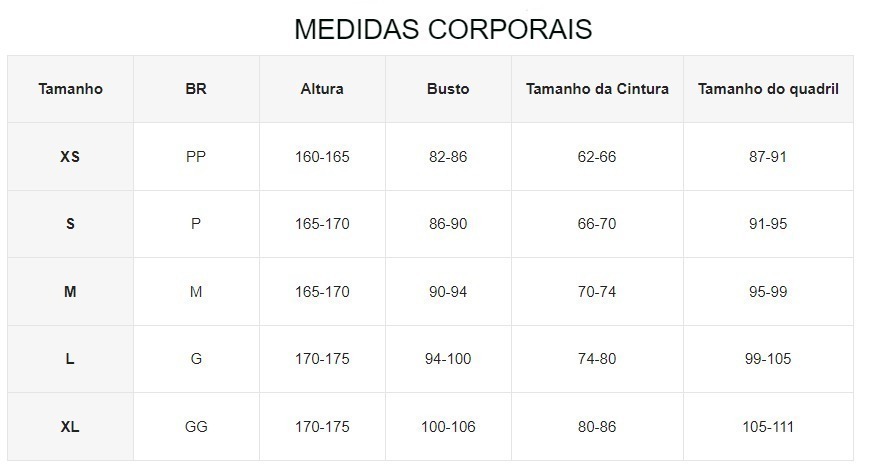Select the bold M size row label
This screenshot has height=468, width=887.
[x=70, y=291]
